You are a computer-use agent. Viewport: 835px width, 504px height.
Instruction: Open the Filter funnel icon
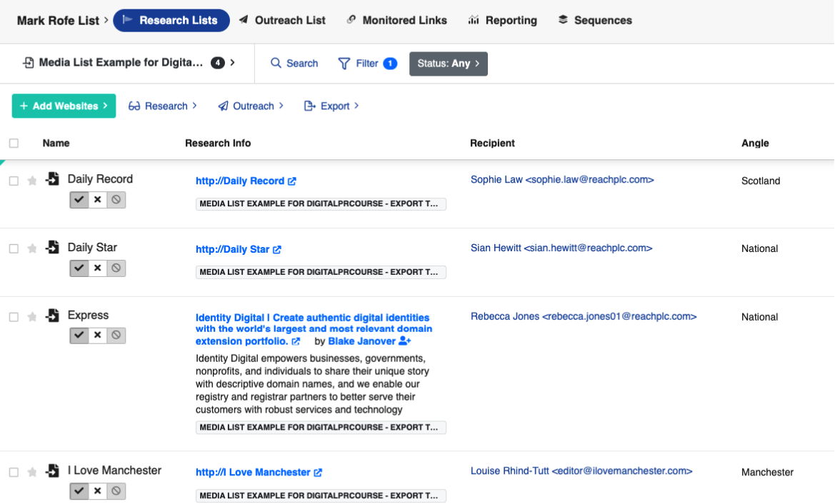point(344,64)
